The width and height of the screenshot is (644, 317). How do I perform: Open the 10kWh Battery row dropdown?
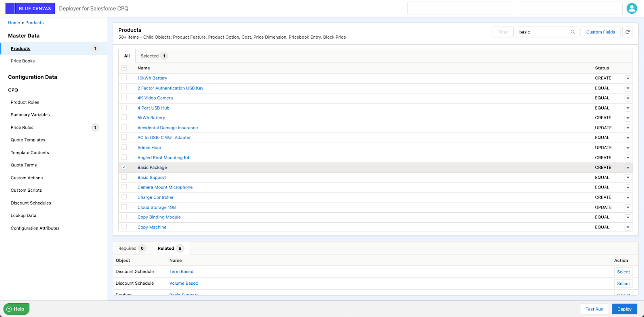point(627,78)
